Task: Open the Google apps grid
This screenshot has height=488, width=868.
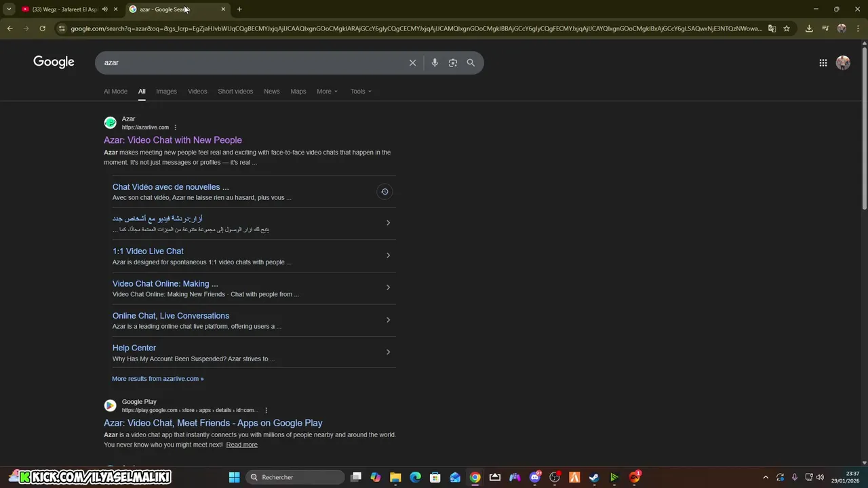Action: [x=823, y=62]
